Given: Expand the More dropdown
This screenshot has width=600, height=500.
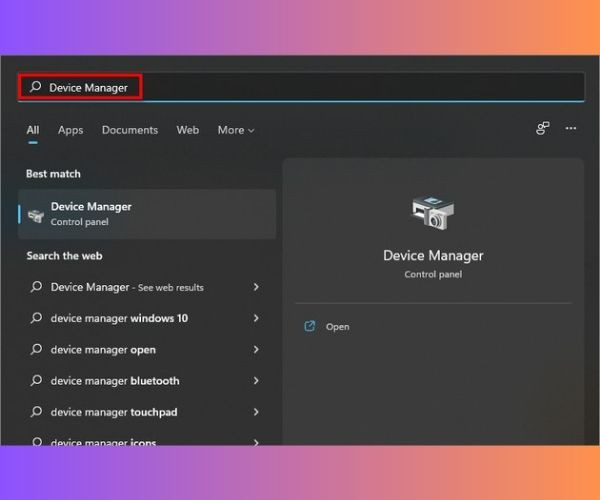Looking at the screenshot, I should tap(236, 130).
